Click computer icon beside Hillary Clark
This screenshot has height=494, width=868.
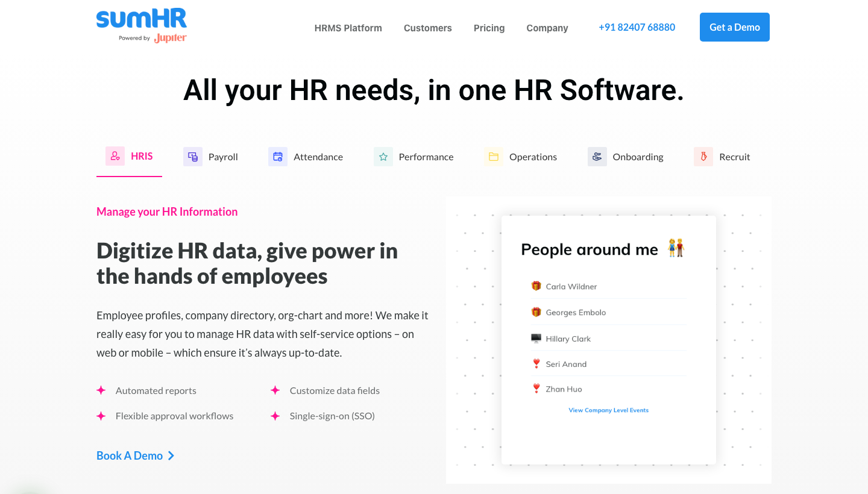[536, 339]
